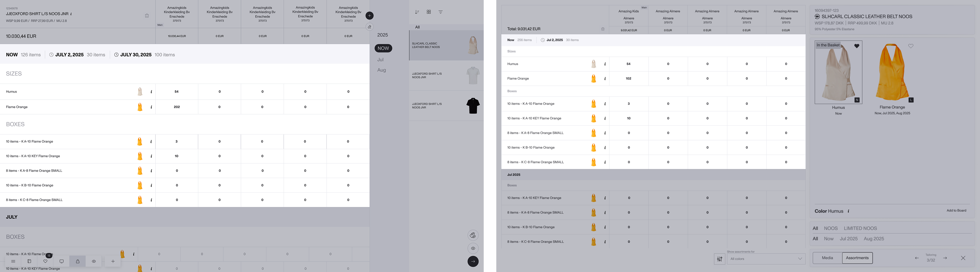Click the dark arrow next button
This screenshot has height=272, width=980.
coord(473,261)
